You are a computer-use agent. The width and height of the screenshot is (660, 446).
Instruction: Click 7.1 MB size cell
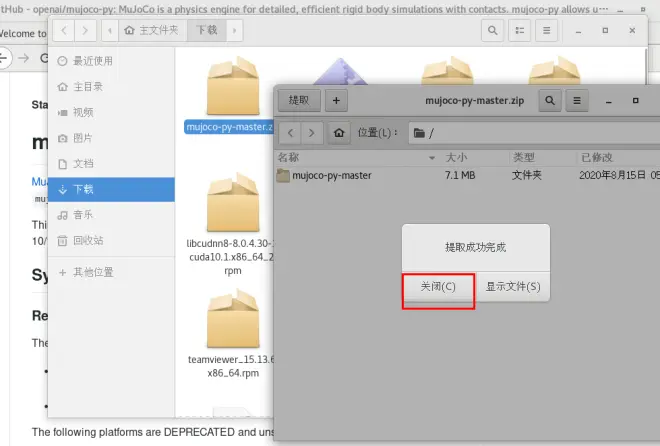460,175
